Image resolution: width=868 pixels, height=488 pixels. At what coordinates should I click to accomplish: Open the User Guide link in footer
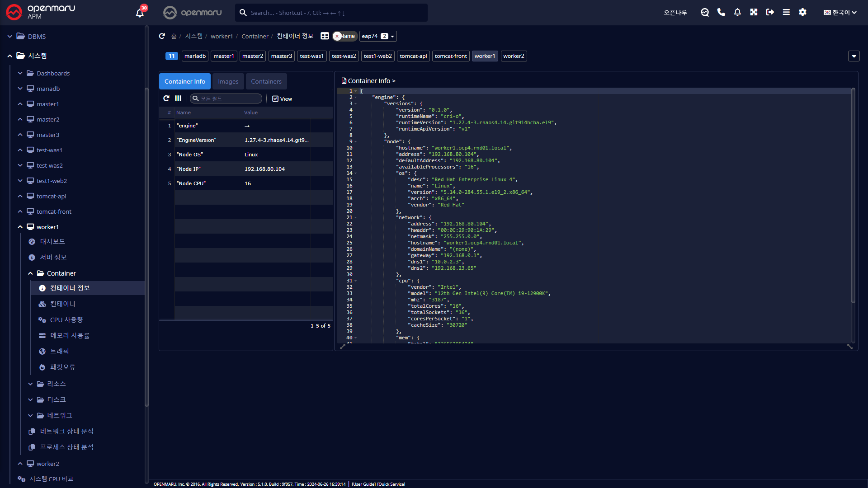tap(363, 484)
